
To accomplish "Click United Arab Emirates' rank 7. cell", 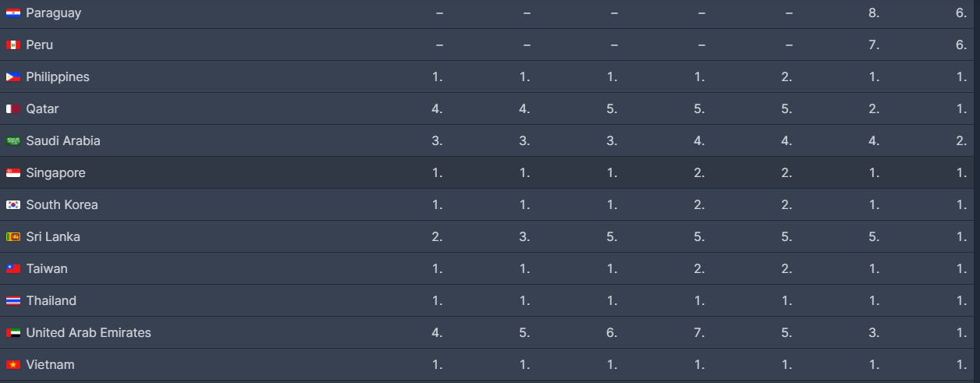I will 699,332.
